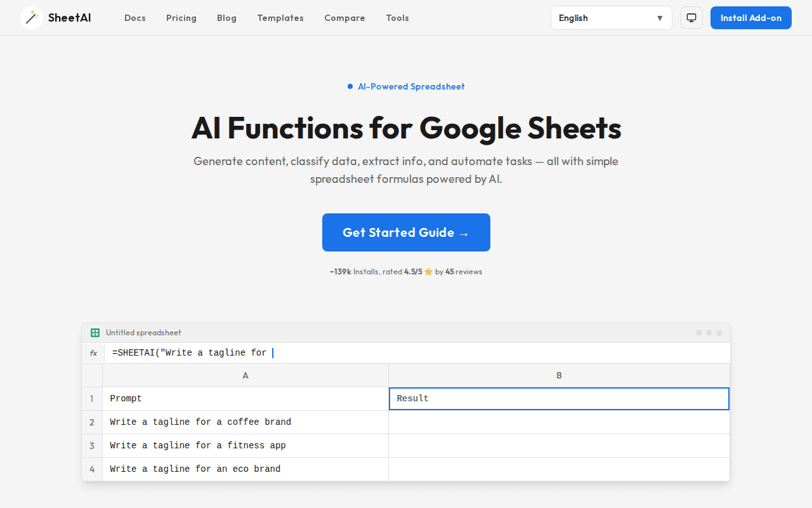Go to the Pricing page

coord(181,18)
